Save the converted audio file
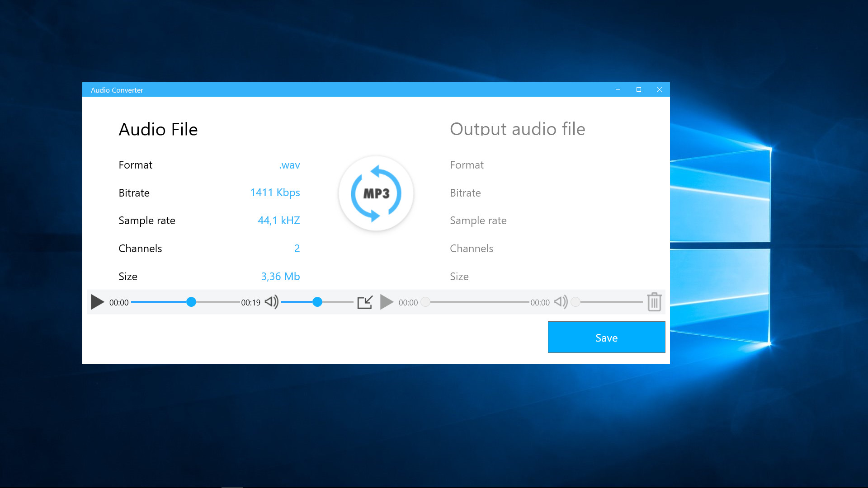The image size is (868, 488). pos(606,337)
